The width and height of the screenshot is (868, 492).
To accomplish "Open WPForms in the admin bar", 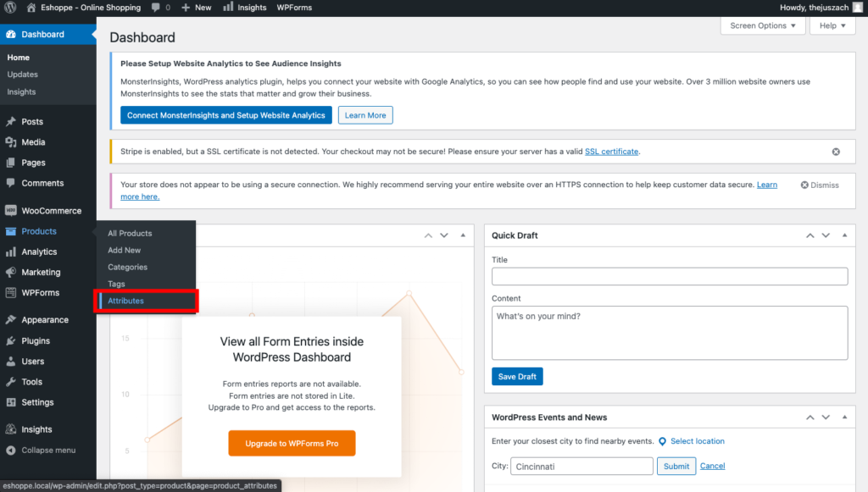I will point(294,7).
